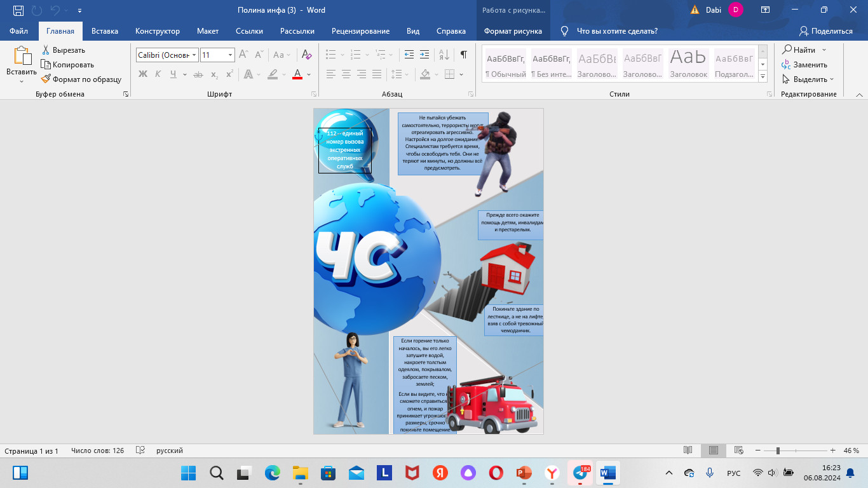Toggle subscript formatting
Viewport: 868px width, 488px height.
point(214,74)
